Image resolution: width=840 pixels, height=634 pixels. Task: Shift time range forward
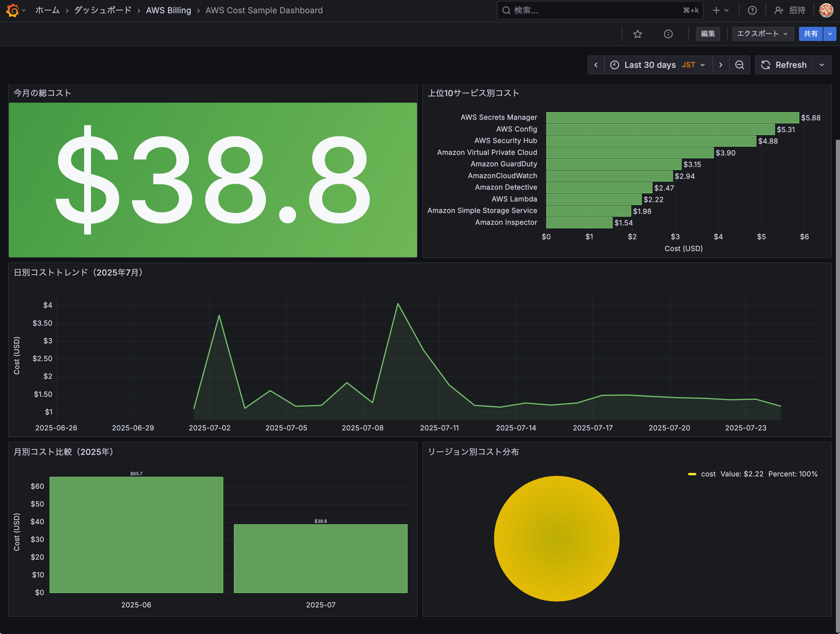point(720,65)
